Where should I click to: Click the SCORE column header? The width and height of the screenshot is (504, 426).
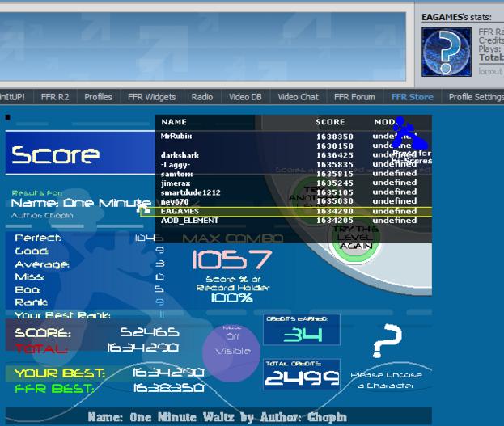tap(330, 122)
